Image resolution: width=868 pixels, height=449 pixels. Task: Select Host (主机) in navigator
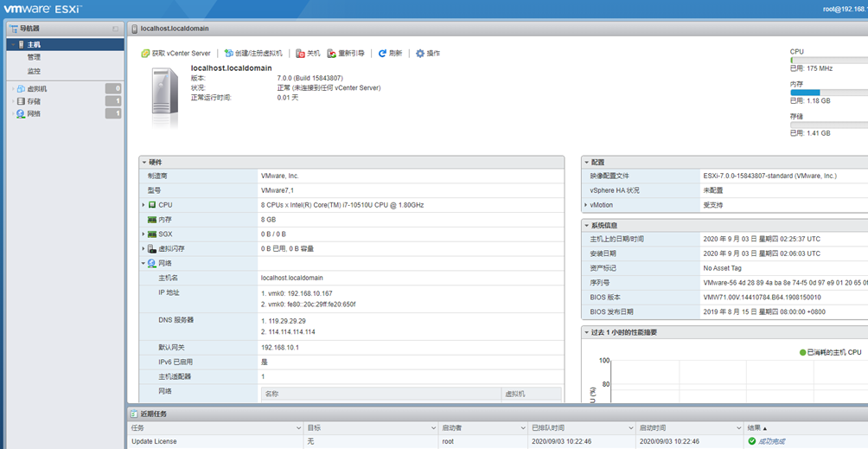click(x=66, y=44)
